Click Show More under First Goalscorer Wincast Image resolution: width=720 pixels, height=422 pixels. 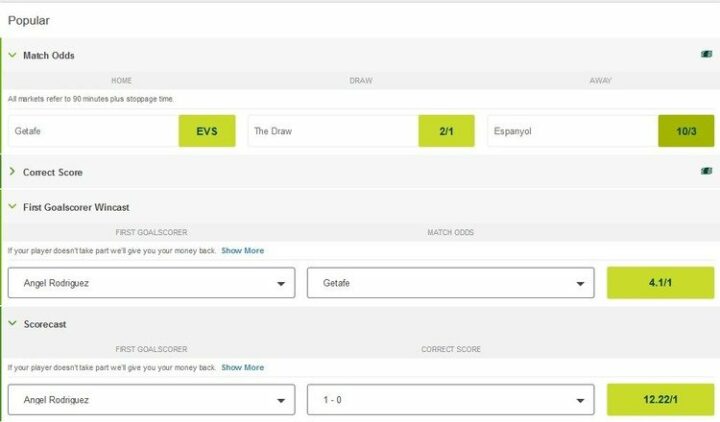click(x=243, y=251)
